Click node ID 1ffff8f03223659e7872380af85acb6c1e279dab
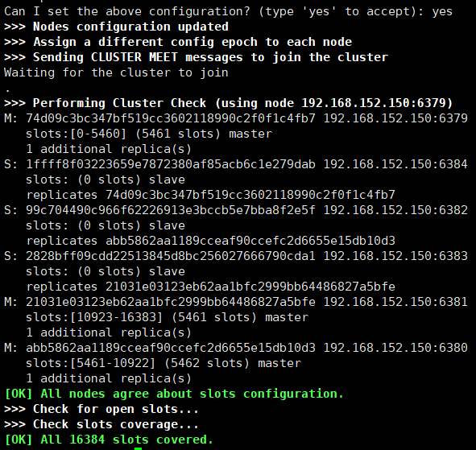 [171, 164]
